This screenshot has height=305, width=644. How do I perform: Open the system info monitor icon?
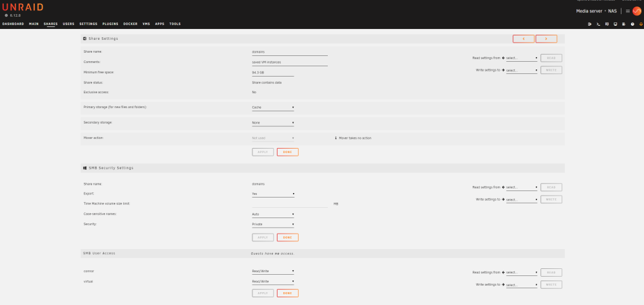(x=615, y=24)
